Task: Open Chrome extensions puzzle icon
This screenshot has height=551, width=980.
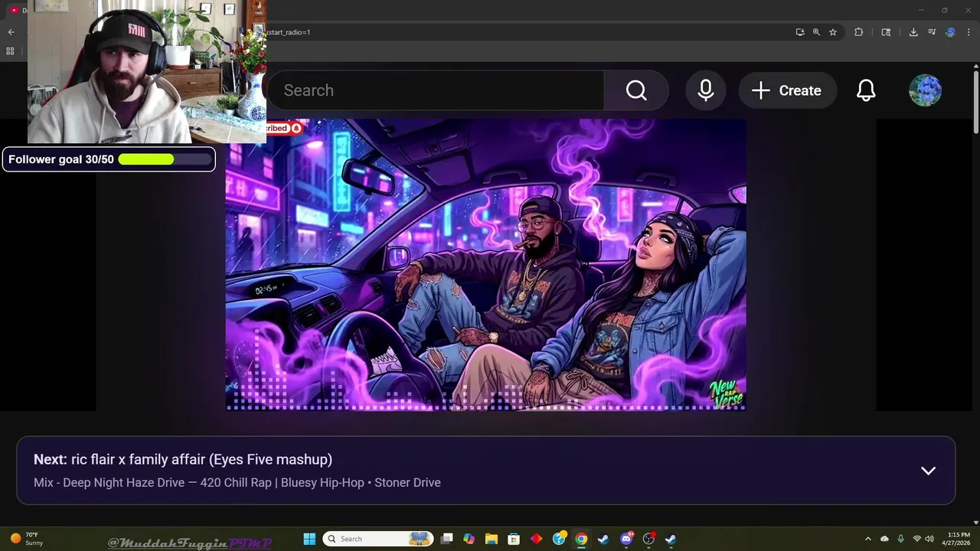Action: [858, 32]
